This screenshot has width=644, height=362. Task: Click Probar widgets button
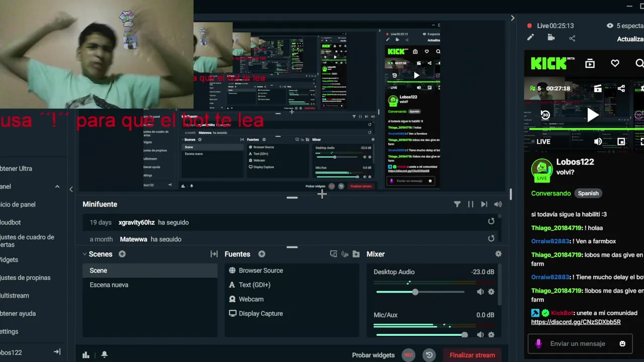tap(373, 355)
